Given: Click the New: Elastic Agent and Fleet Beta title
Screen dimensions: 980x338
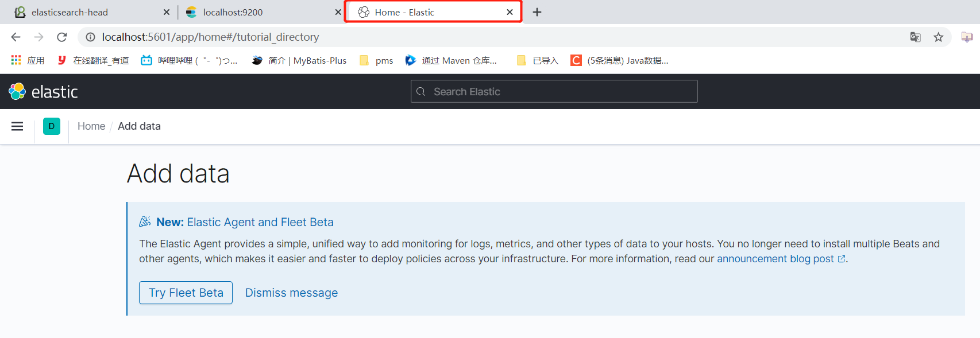Looking at the screenshot, I should pyautogui.click(x=245, y=222).
